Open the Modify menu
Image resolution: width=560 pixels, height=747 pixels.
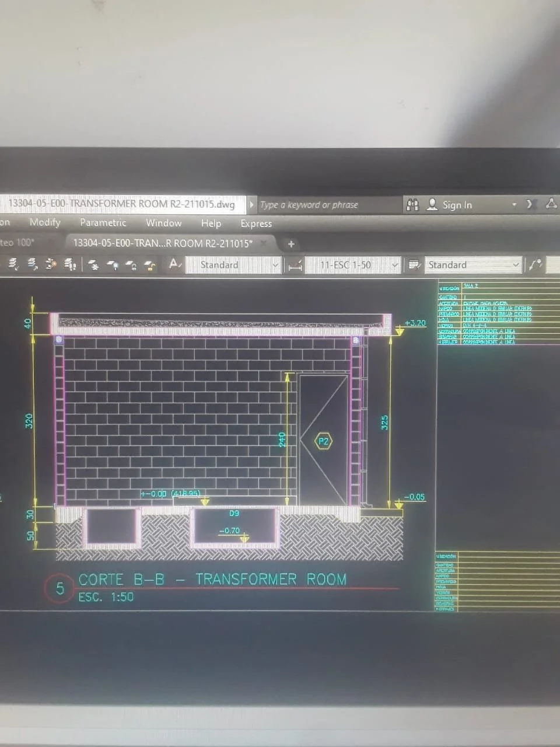45,222
